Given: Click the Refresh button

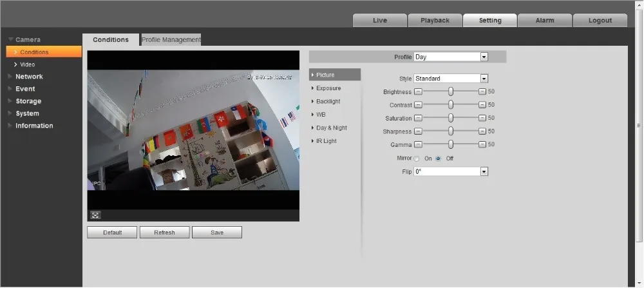Looking at the screenshot, I should tap(165, 233).
